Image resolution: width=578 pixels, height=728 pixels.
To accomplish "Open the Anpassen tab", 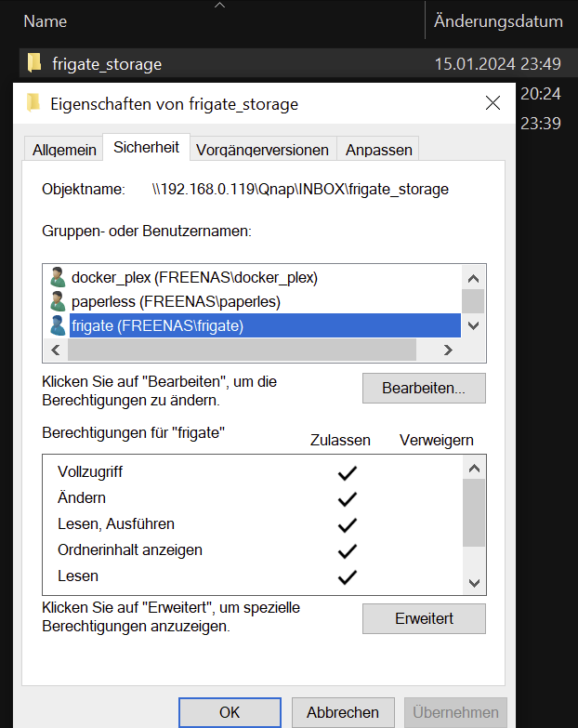I will tap(379, 150).
